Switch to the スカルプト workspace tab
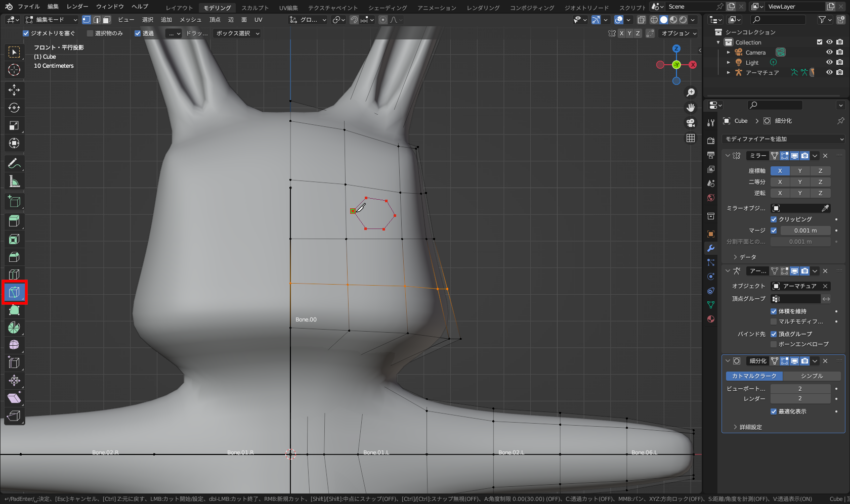Screen dimensions: 850x504 [x=255, y=8]
